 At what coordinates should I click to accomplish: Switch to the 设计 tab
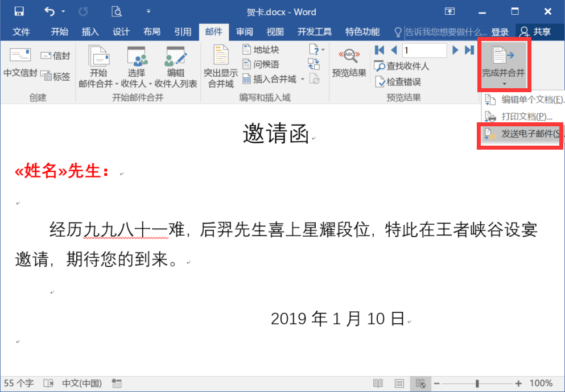121,32
